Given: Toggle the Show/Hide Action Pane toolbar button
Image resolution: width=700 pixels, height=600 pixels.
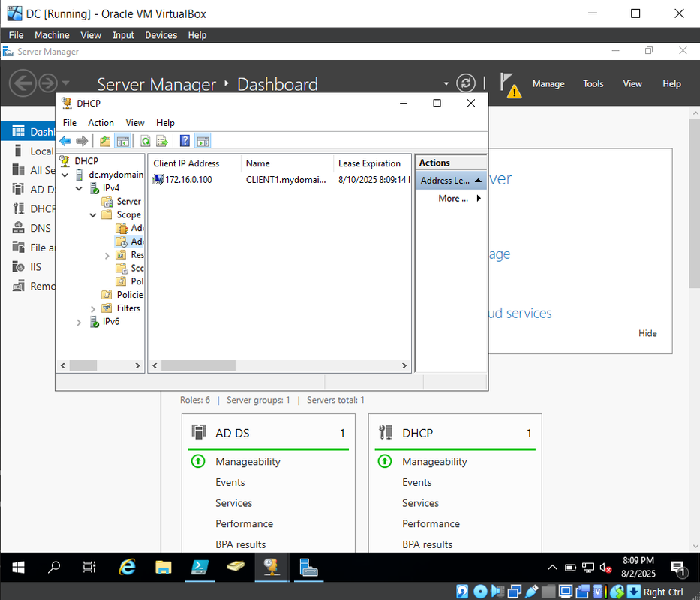Looking at the screenshot, I should (x=203, y=142).
